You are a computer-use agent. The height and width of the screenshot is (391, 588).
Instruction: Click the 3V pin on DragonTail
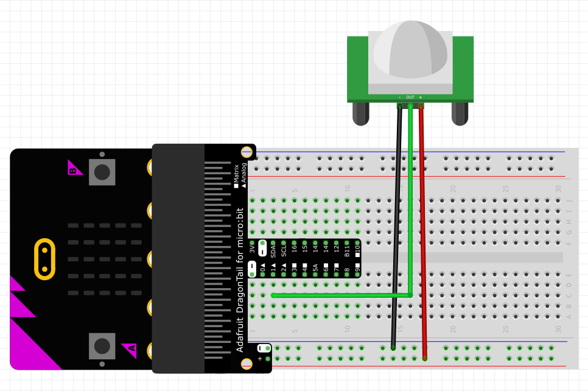[252, 248]
